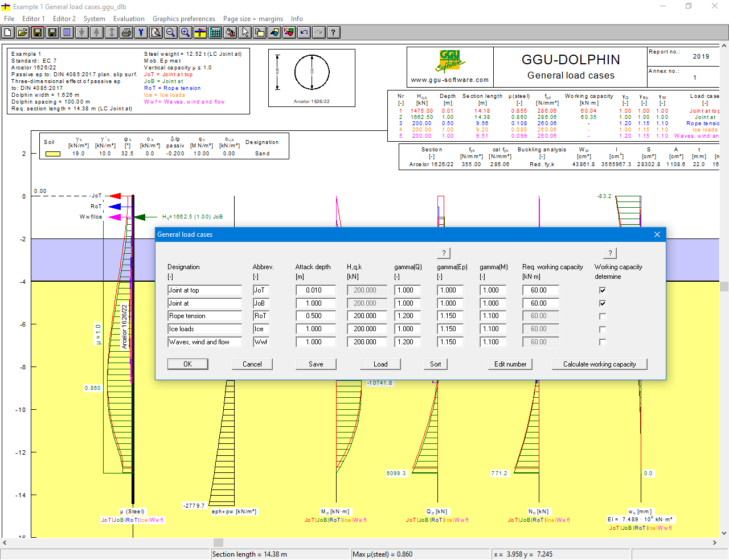Click the H,q,k field for Rope tension row

(367, 316)
